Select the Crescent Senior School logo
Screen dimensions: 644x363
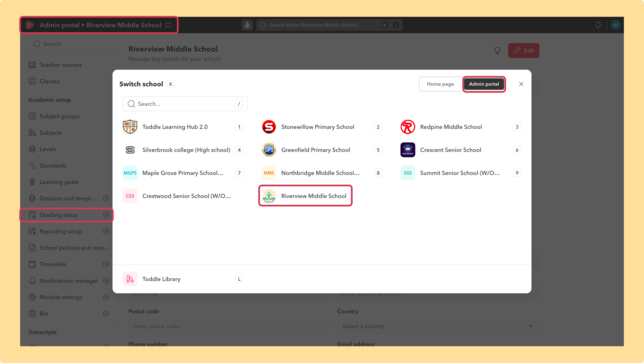click(408, 150)
